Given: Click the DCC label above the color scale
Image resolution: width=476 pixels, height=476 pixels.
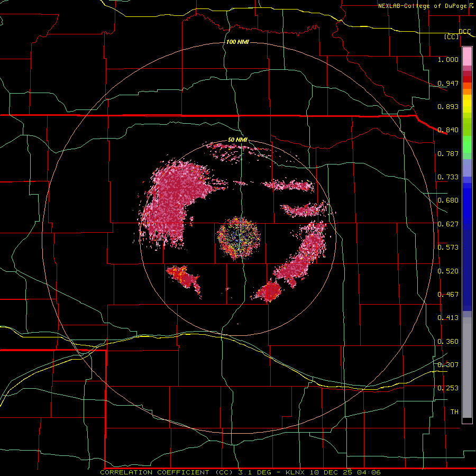Looking at the screenshot, I should [464, 32].
